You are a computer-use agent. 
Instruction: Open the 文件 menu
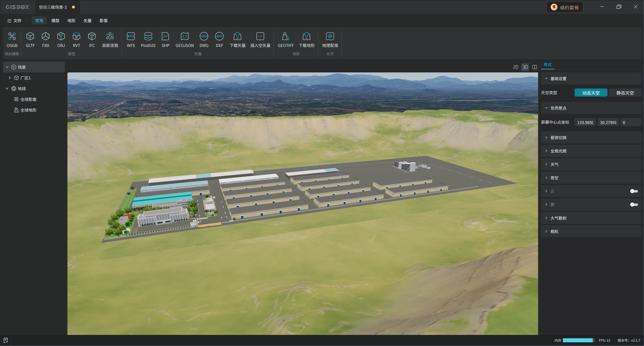tap(14, 21)
